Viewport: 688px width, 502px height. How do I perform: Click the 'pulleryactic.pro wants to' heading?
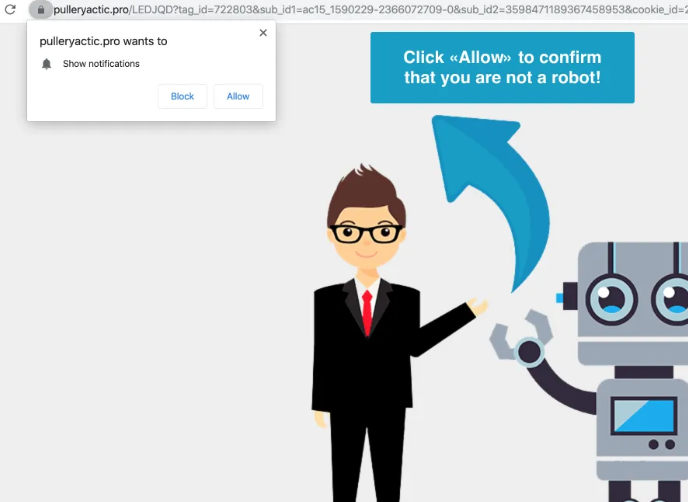click(103, 41)
